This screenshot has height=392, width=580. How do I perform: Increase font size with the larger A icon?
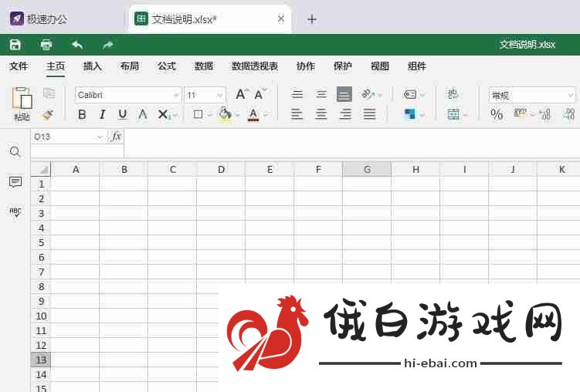pyautogui.click(x=241, y=94)
